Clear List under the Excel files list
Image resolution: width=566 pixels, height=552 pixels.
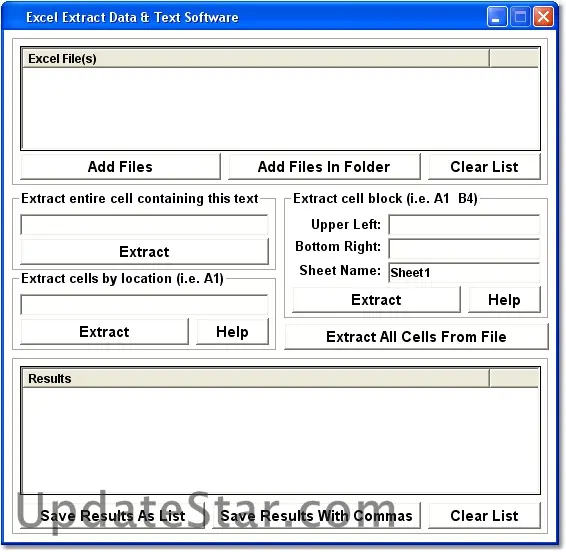tap(484, 167)
